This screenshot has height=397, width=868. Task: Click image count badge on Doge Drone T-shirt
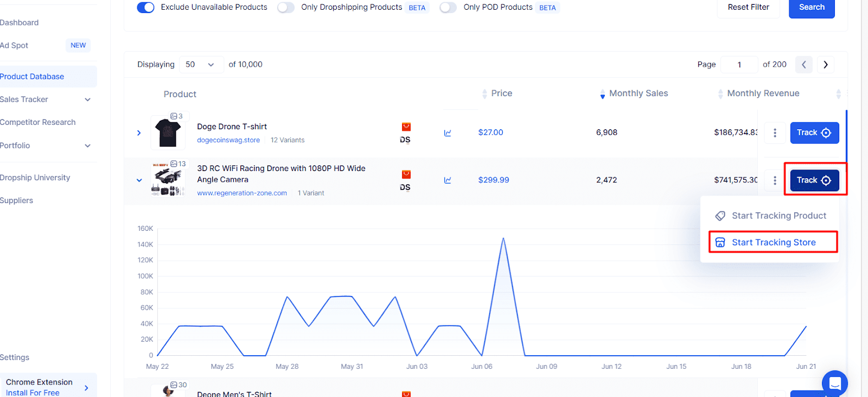tap(176, 116)
